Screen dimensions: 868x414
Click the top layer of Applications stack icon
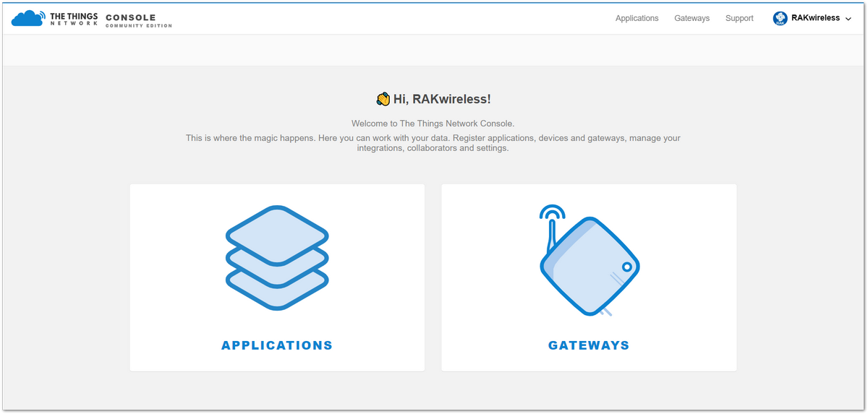point(278,235)
